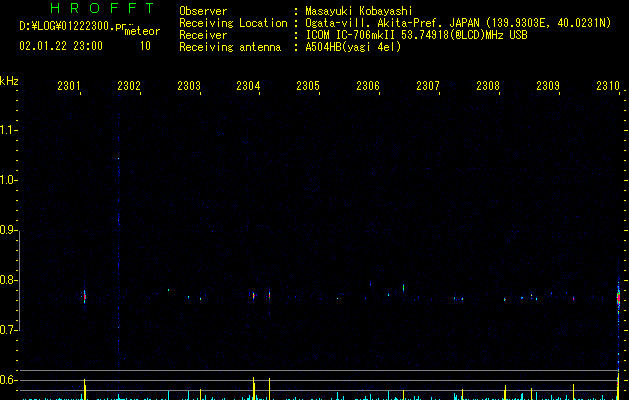Click the Receiving Location label
629x400 pixels.
(233, 23)
